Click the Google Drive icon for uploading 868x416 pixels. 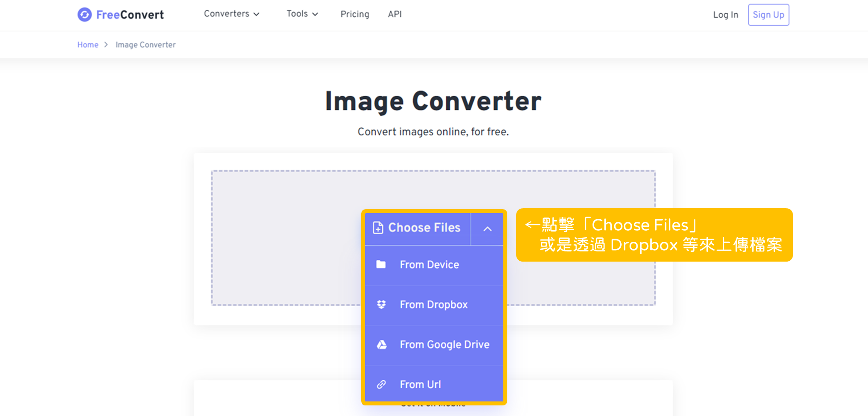click(x=381, y=344)
